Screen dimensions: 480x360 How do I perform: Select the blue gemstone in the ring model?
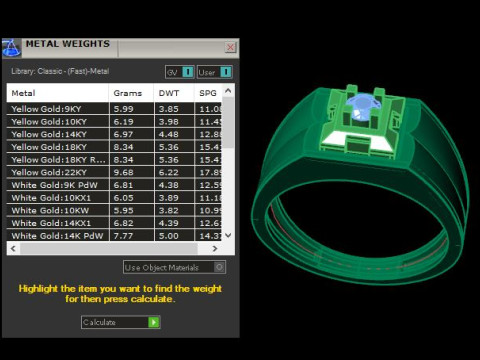pos(363,107)
